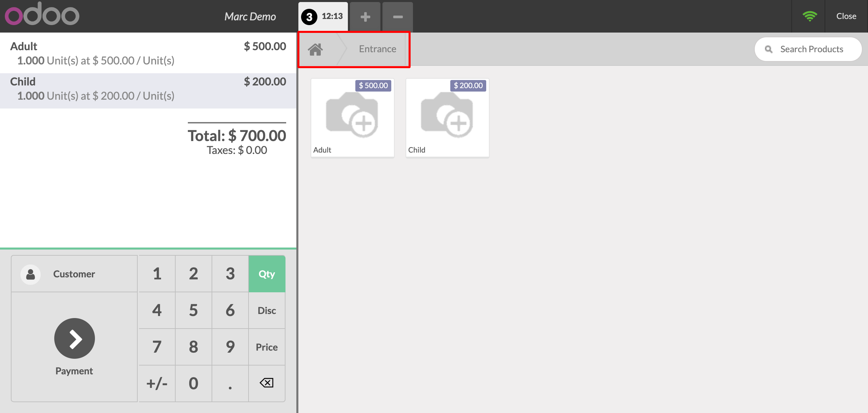This screenshot has width=868, height=413.
Task: Delete current order with minus icon
Action: pos(398,17)
